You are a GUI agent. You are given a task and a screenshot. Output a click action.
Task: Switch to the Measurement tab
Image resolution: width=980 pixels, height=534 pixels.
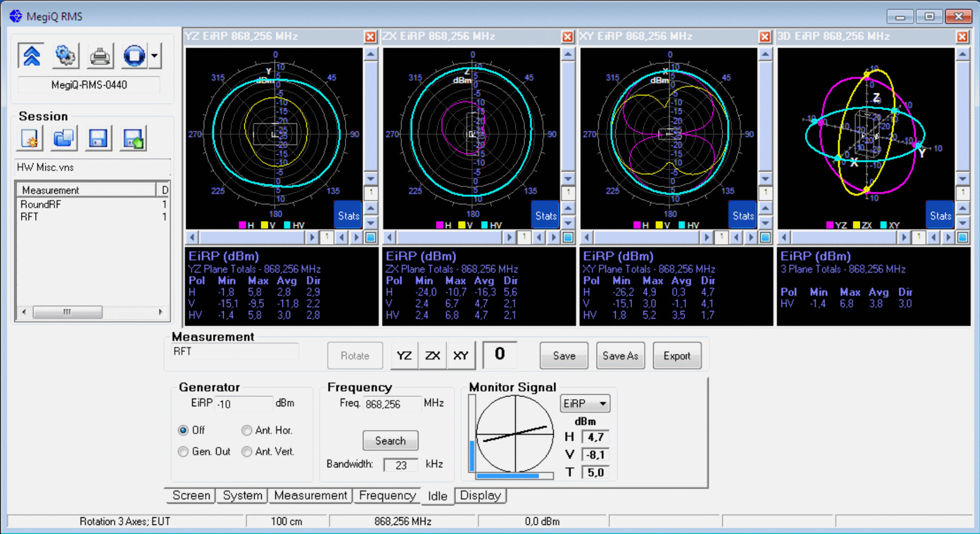(310, 496)
